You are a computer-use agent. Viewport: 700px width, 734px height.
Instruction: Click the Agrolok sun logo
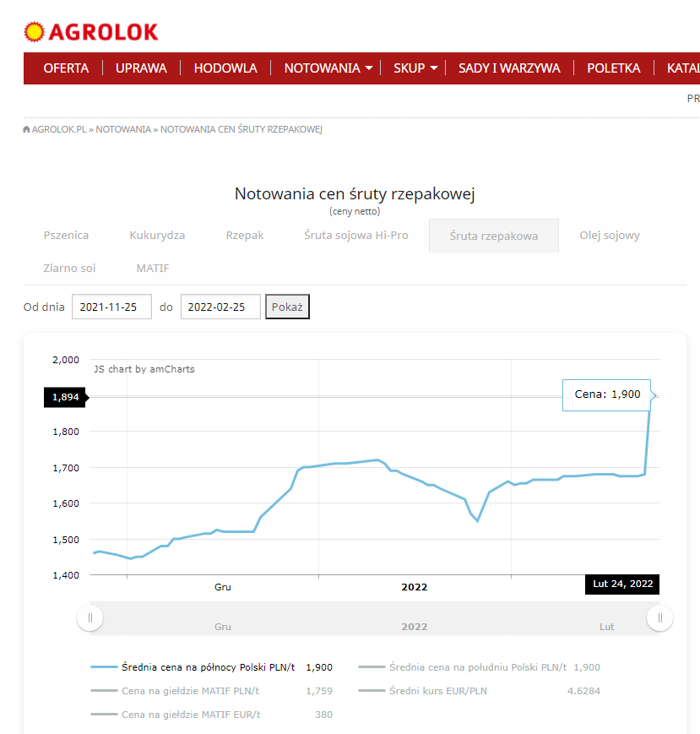click(34, 32)
